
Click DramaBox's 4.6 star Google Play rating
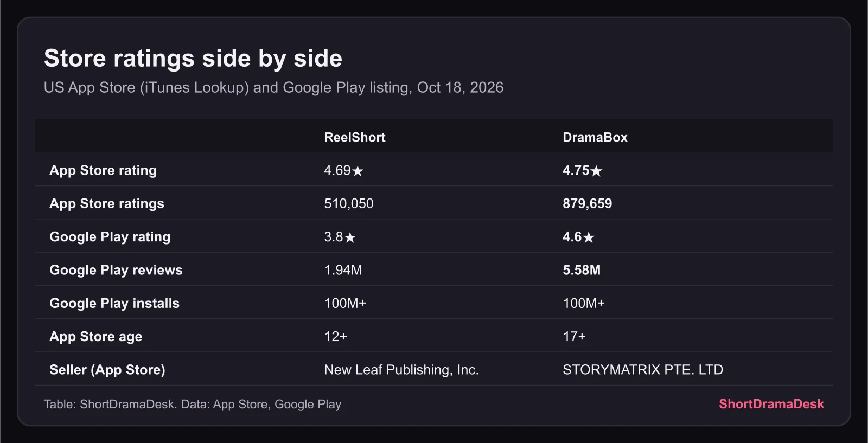(579, 237)
